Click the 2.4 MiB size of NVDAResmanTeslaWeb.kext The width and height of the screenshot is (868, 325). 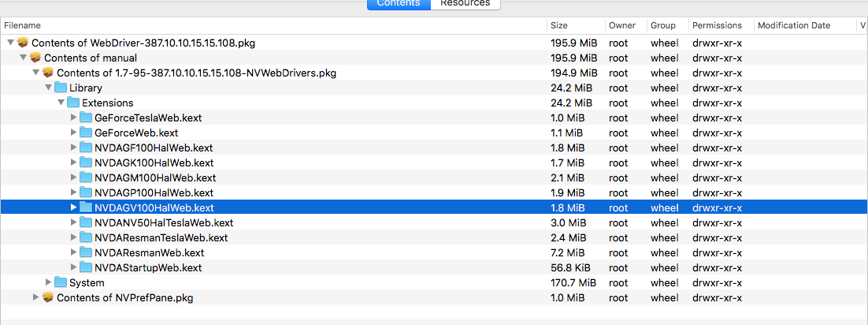click(x=568, y=238)
